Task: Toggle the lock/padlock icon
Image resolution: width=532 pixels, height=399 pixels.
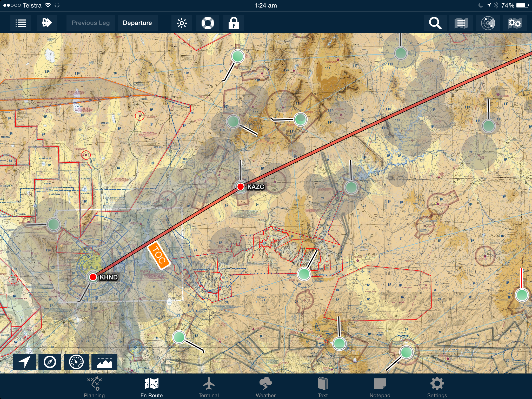Action: (234, 23)
